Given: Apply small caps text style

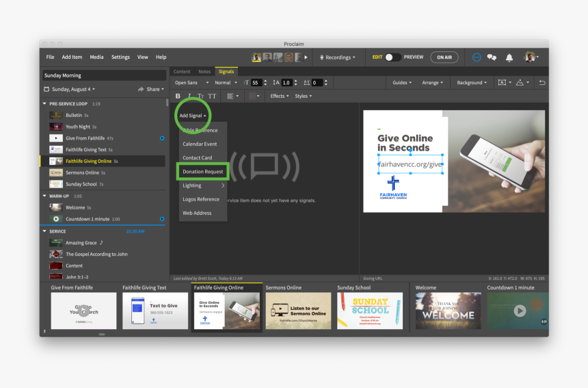Looking at the screenshot, I should click(200, 96).
